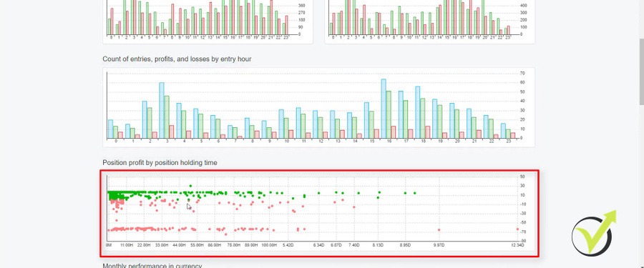Click the "44.00H" holding-time axis label
644x268 pixels.
[180, 245]
